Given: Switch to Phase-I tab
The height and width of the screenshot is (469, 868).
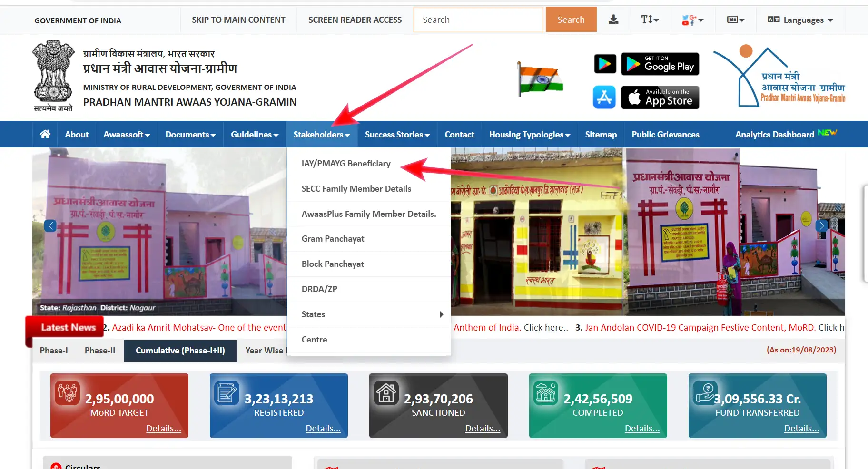Looking at the screenshot, I should click(x=54, y=351).
